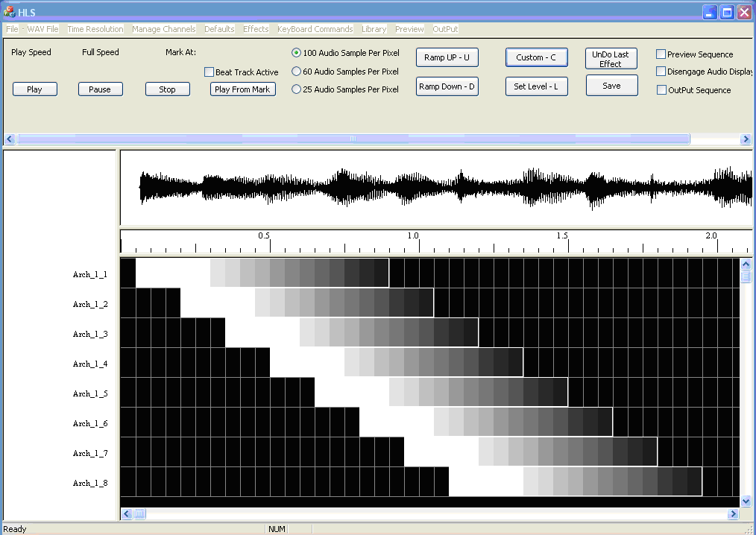Click the Play button
Screen dimensions: 756x535
point(35,89)
